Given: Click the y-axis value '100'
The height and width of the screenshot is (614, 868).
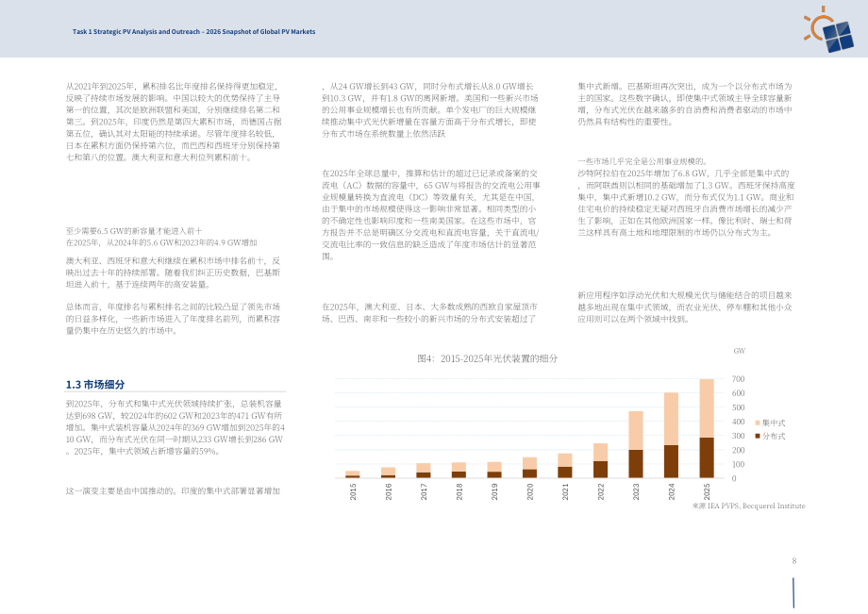Looking at the screenshot, I should pos(738,465).
